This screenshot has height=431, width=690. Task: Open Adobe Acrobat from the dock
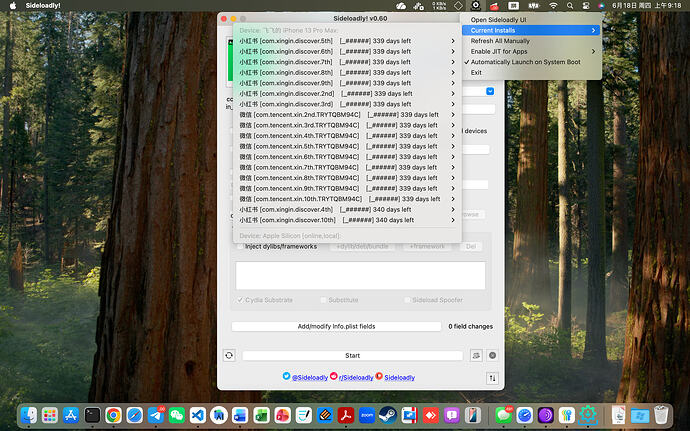[x=345, y=415]
